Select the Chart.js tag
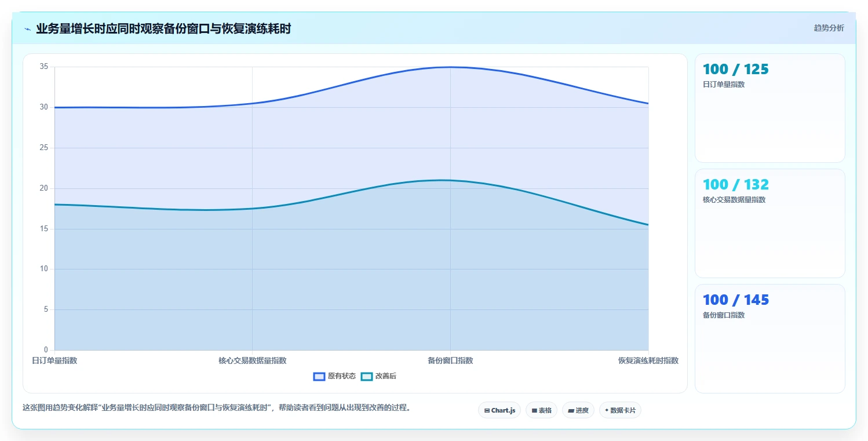The height and width of the screenshot is (441, 868). (499, 410)
